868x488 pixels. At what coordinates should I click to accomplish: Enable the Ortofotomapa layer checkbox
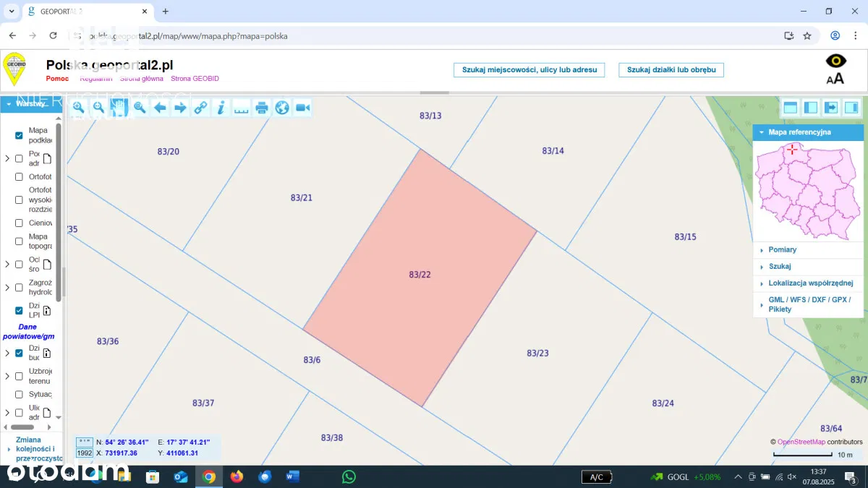[19, 176]
